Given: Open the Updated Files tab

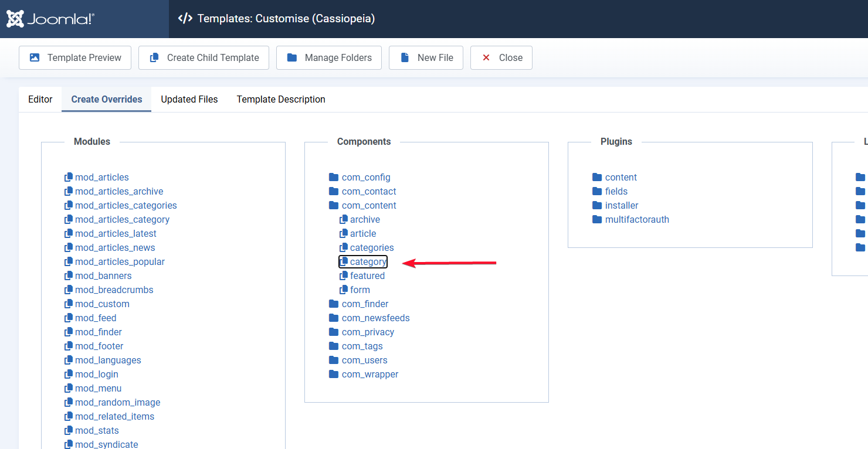Looking at the screenshot, I should coord(189,99).
